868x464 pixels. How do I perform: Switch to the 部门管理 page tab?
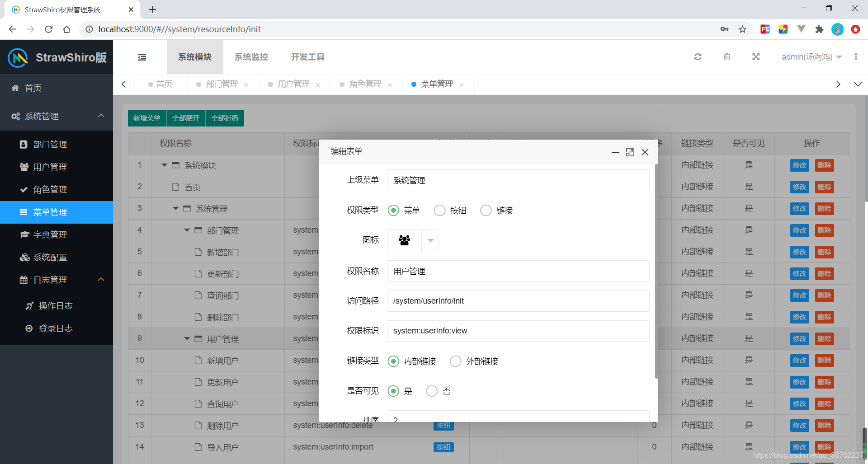pyautogui.click(x=222, y=84)
